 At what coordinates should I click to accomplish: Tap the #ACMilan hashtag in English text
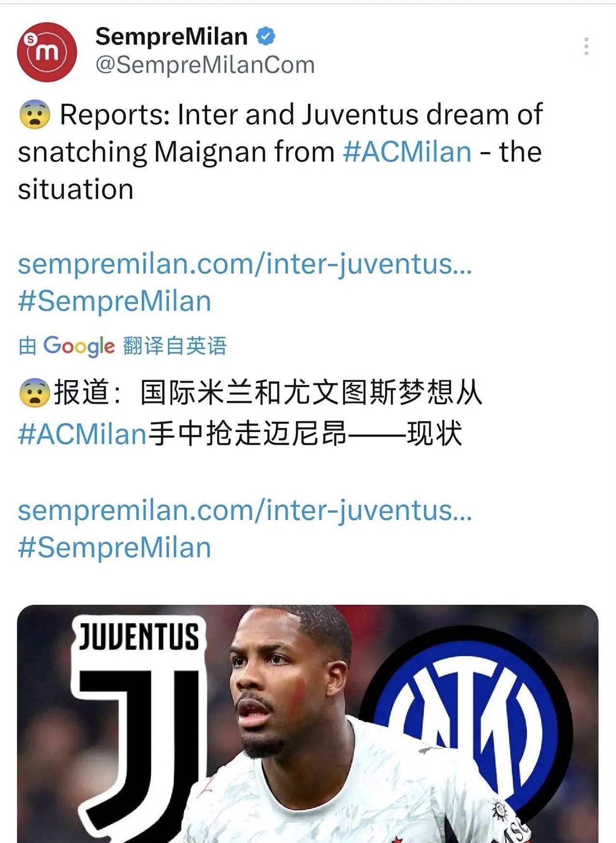(407, 152)
